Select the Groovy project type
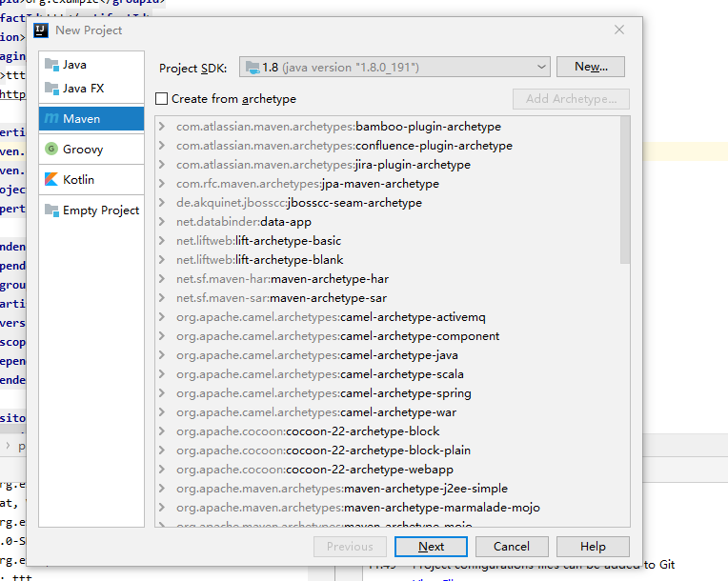728x581 pixels. click(x=91, y=149)
